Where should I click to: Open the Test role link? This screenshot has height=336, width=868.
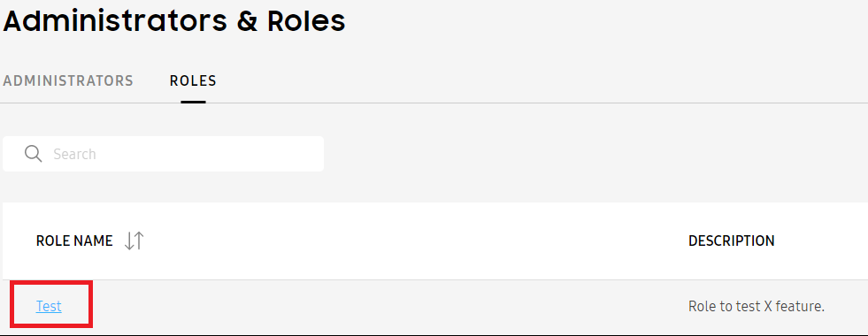pos(49,306)
